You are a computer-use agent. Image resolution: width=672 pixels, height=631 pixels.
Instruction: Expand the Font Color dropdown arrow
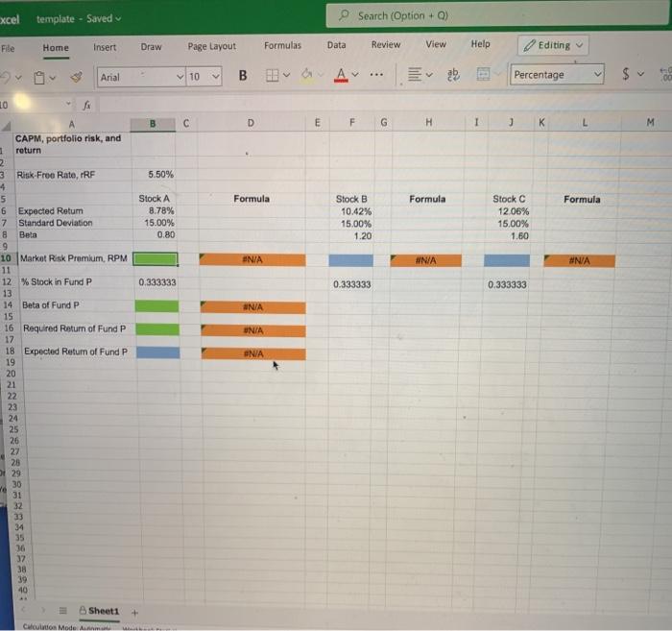(355, 75)
